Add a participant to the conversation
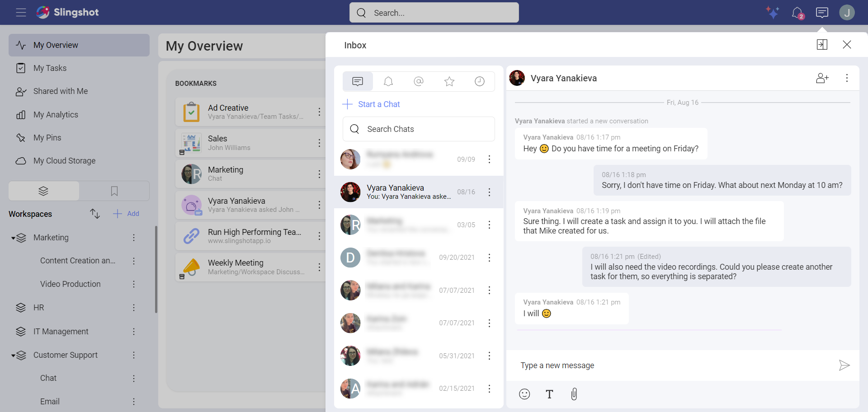This screenshot has height=412, width=868. (x=822, y=78)
